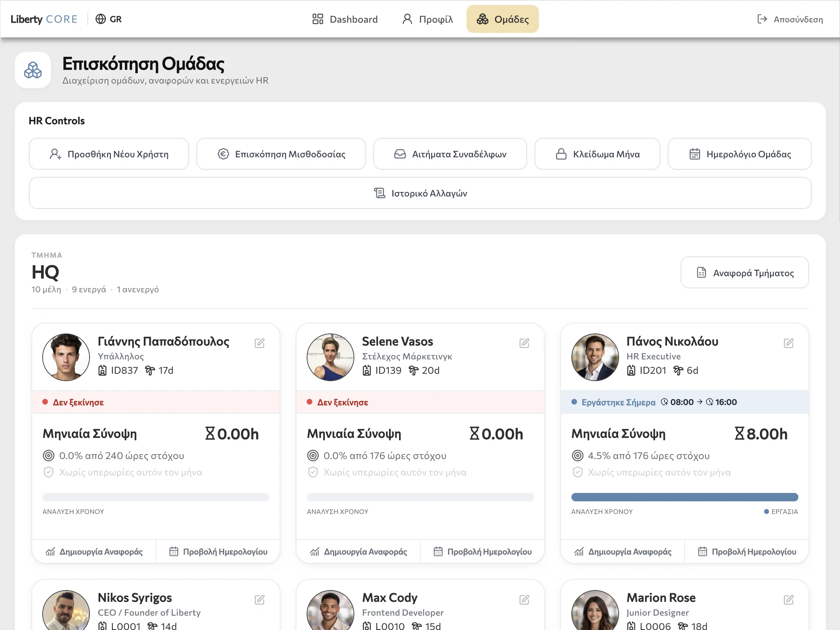Click the Αποσύνδεση logout link
The height and width of the screenshot is (630, 840).
coord(790,19)
